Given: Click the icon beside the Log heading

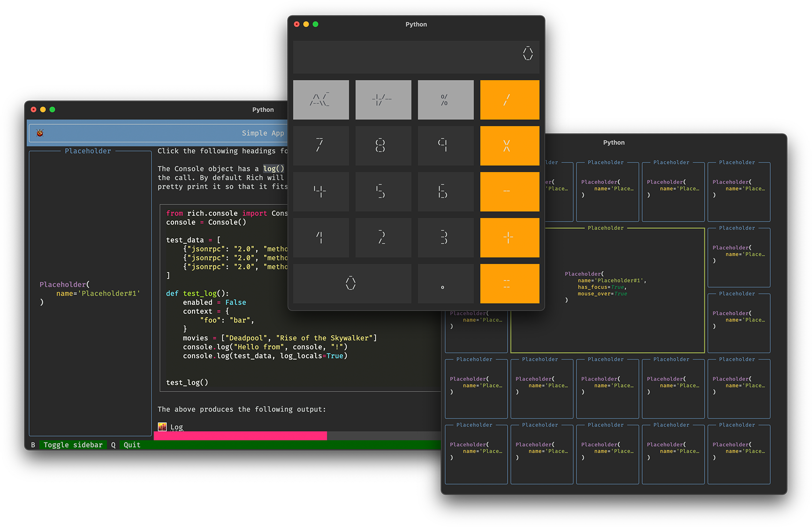Looking at the screenshot, I should click(162, 427).
